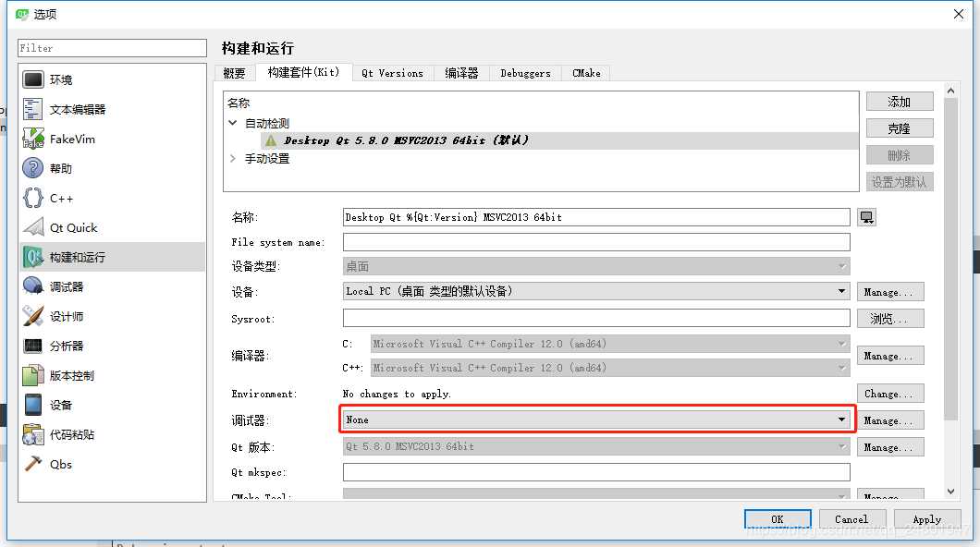Open the Qt 版本 dropdown

coord(596,446)
